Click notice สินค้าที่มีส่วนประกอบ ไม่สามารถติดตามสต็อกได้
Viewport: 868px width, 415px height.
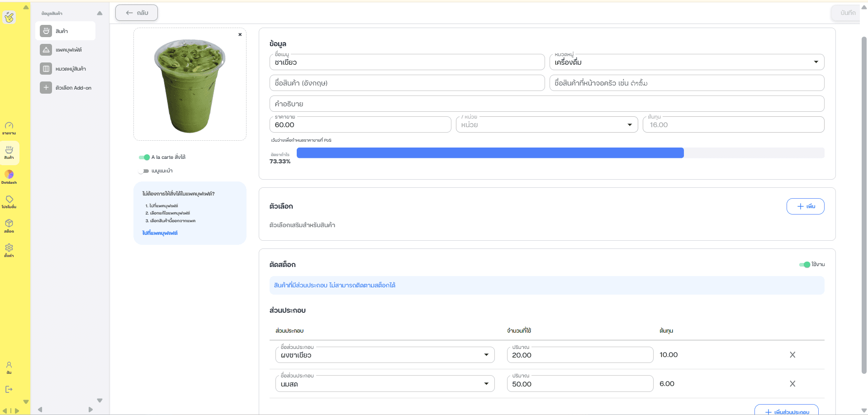point(547,285)
